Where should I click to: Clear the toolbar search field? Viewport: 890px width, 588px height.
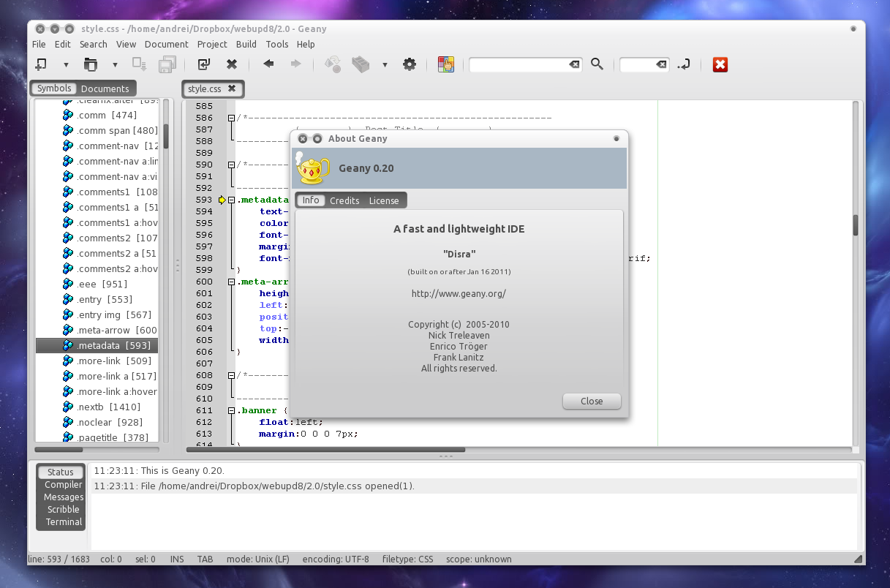[575, 64]
